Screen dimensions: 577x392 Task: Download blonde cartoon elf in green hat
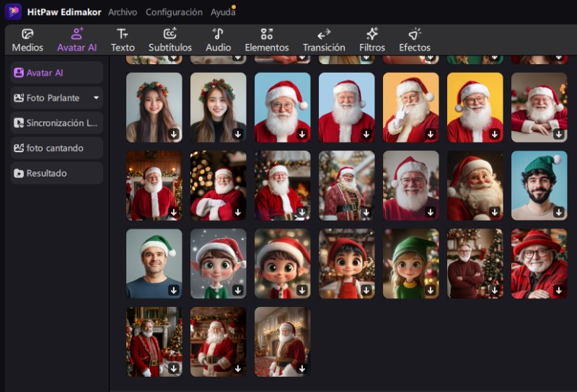[x=431, y=290]
